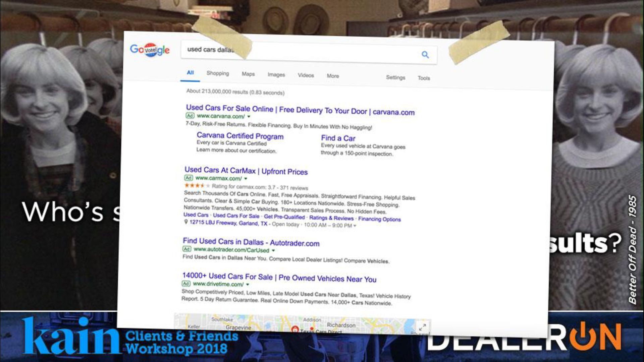Open the Settings menu

point(395,77)
